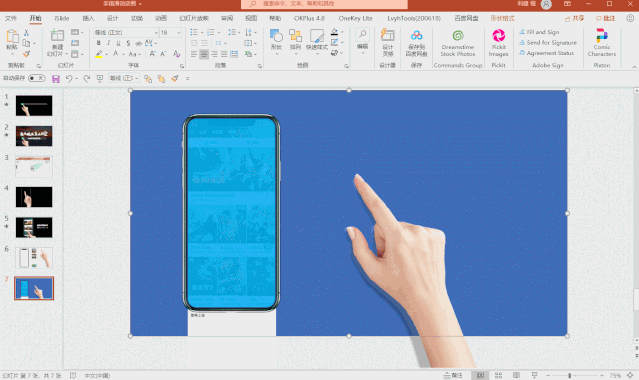This screenshot has width=639, height=380.
Task: Open the quick access font dropdown
Action: point(124,78)
